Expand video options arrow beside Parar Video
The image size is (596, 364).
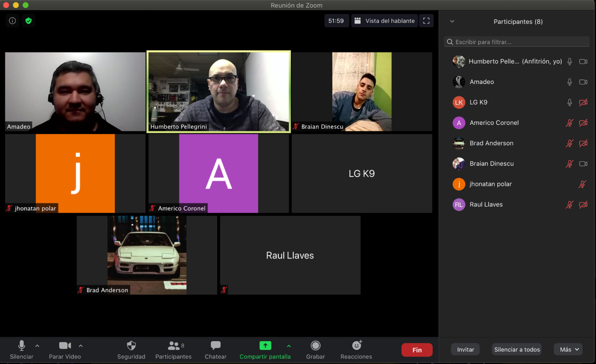click(81, 345)
